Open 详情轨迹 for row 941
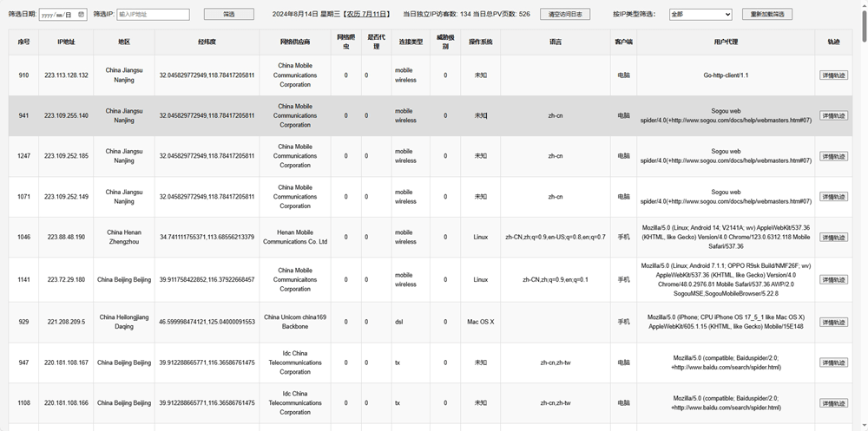This screenshot has width=868, height=431. 833,115
